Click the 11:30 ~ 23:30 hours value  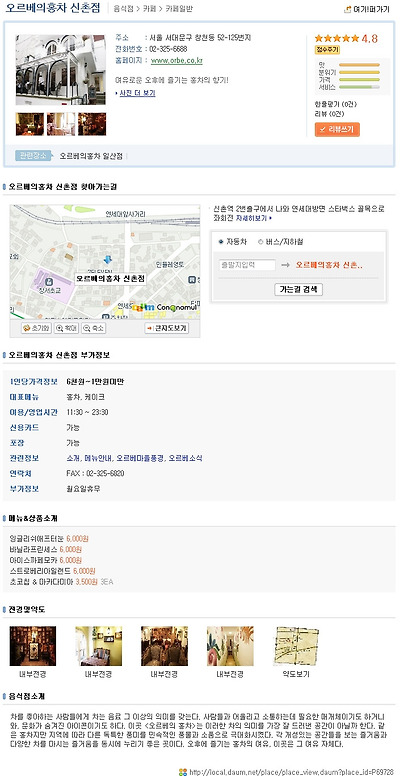click(87, 412)
